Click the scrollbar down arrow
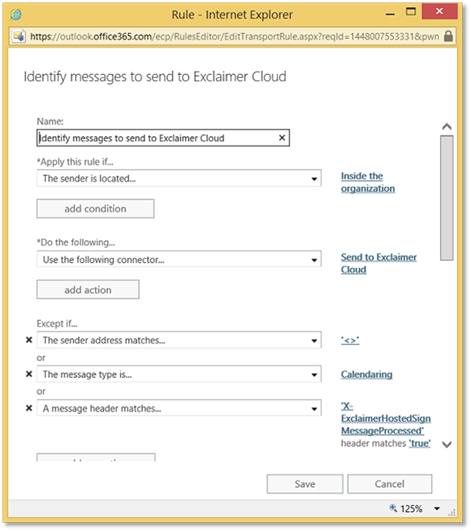Image resolution: width=471 pixels, height=531 pixels. pyautogui.click(x=447, y=445)
